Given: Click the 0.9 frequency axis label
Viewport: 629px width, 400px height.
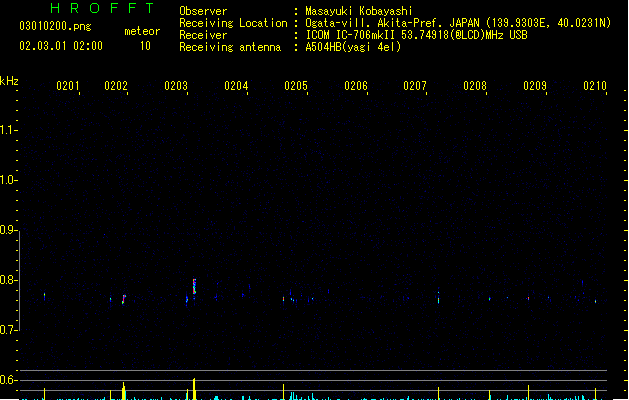Looking at the screenshot, I should point(8,230).
